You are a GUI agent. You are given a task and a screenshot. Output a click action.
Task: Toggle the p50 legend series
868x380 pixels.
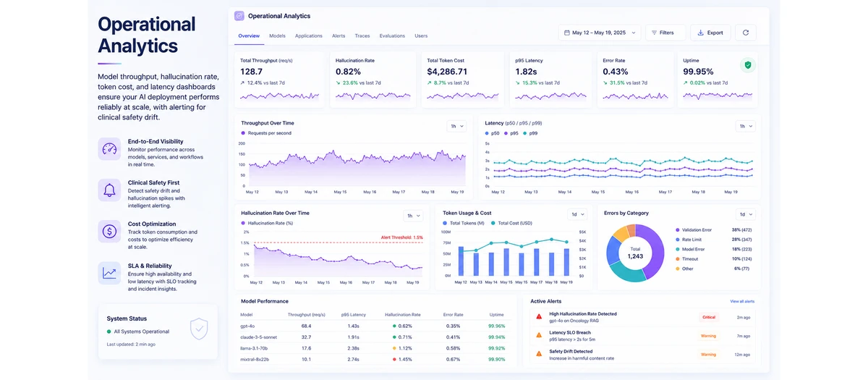pos(493,133)
